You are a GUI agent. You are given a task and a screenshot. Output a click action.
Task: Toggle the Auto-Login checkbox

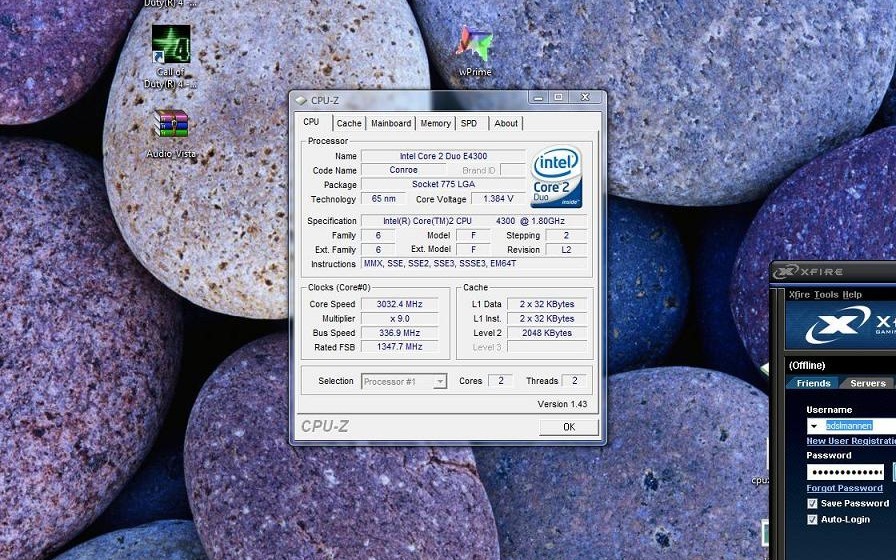pos(812,519)
